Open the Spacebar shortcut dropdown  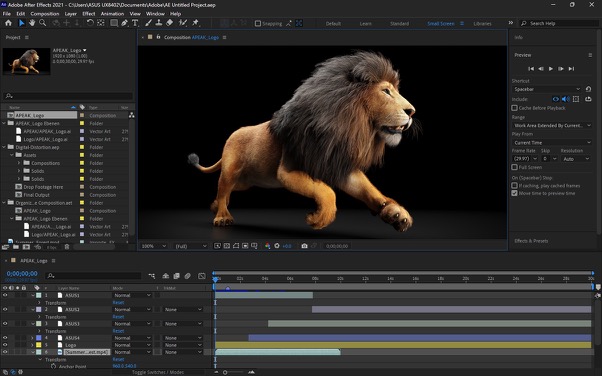click(x=547, y=89)
